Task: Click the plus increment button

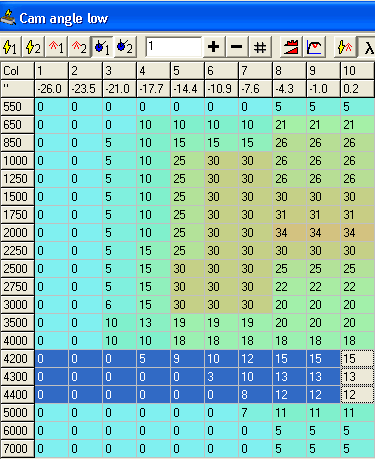Action: (x=214, y=47)
